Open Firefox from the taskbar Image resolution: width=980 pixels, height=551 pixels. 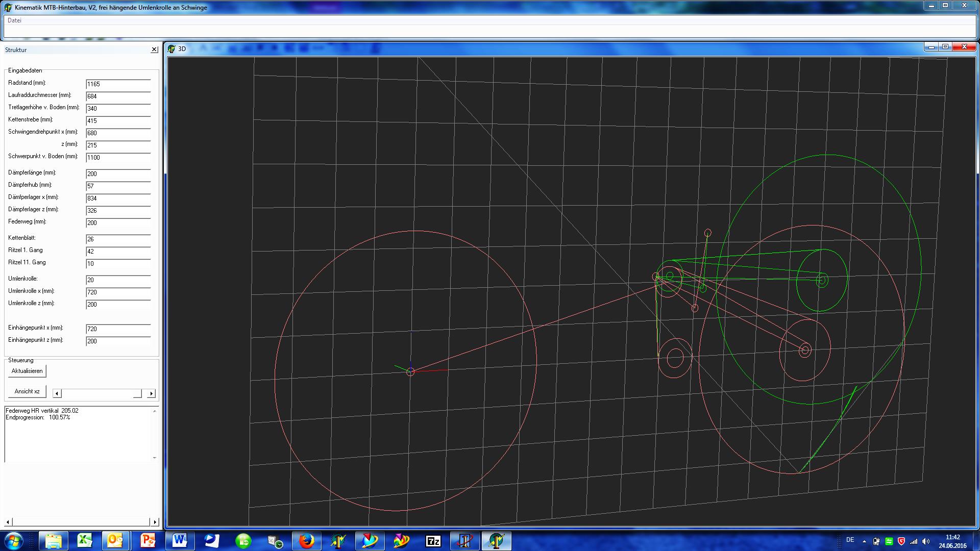click(306, 541)
